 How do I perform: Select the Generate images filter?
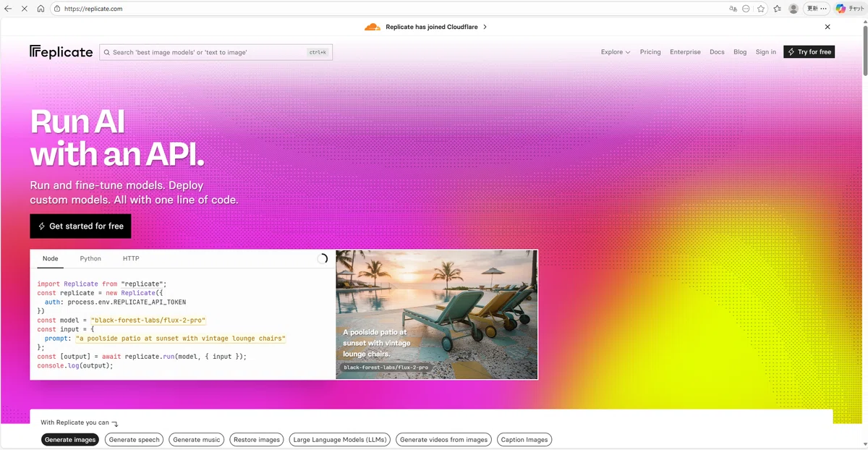(x=70, y=440)
